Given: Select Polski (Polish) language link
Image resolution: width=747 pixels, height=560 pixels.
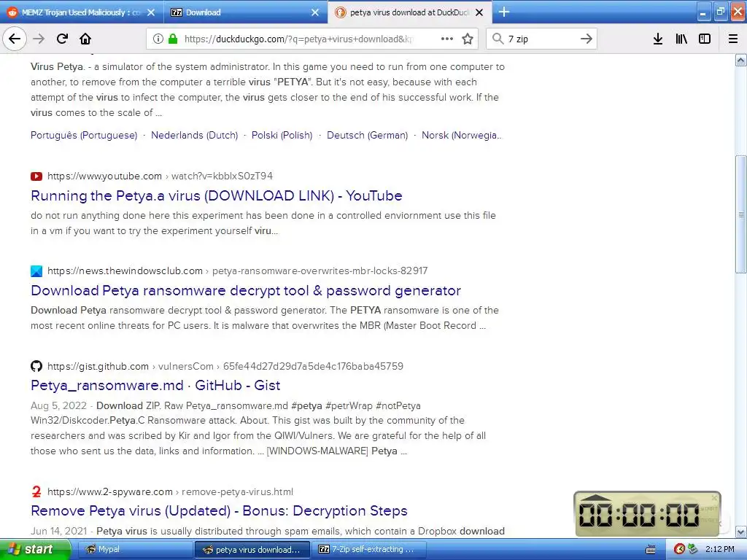Looking at the screenshot, I should 282,135.
